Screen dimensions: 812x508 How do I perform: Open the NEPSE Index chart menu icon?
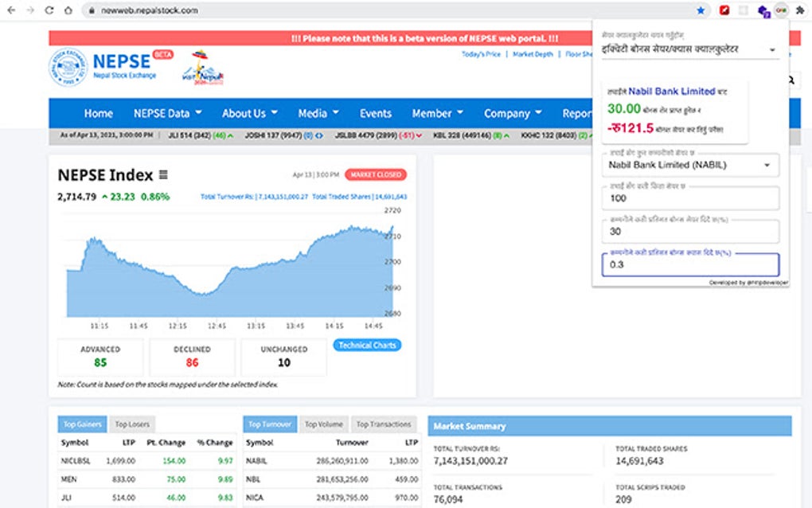coord(163,175)
